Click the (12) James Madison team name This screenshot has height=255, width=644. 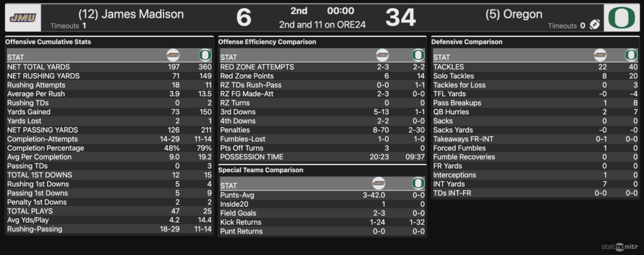click(131, 14)
